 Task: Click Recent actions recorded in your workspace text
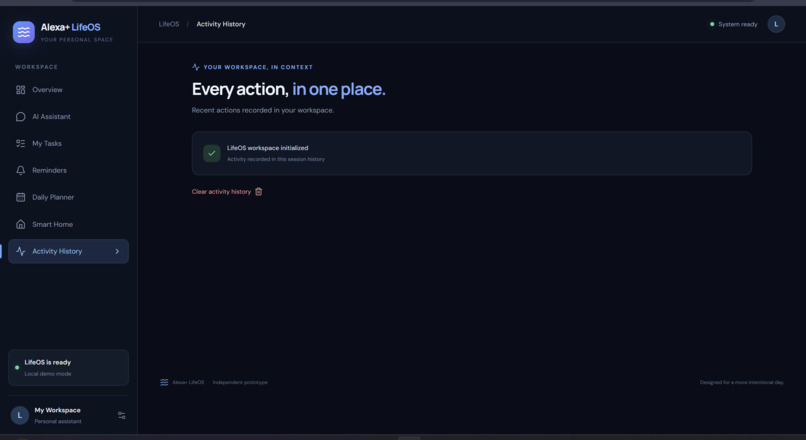263,110
